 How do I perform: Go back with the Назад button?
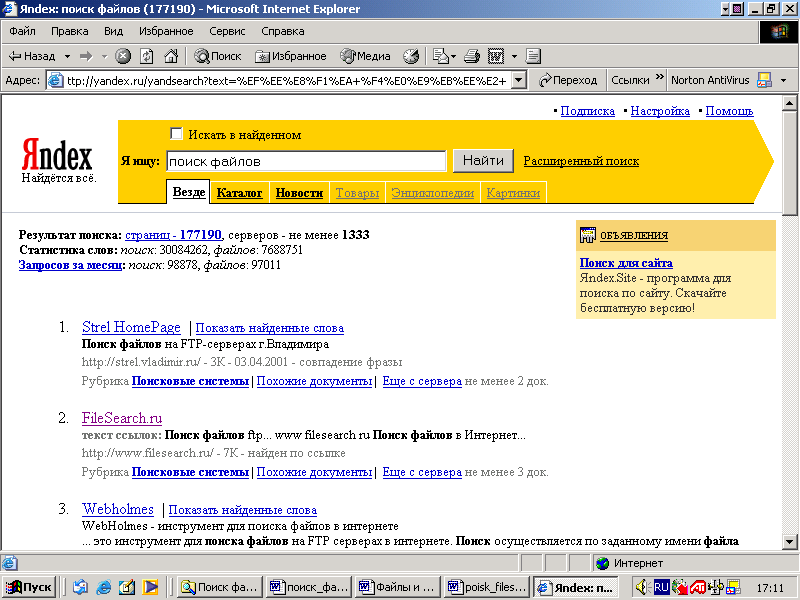pos(32,56)
